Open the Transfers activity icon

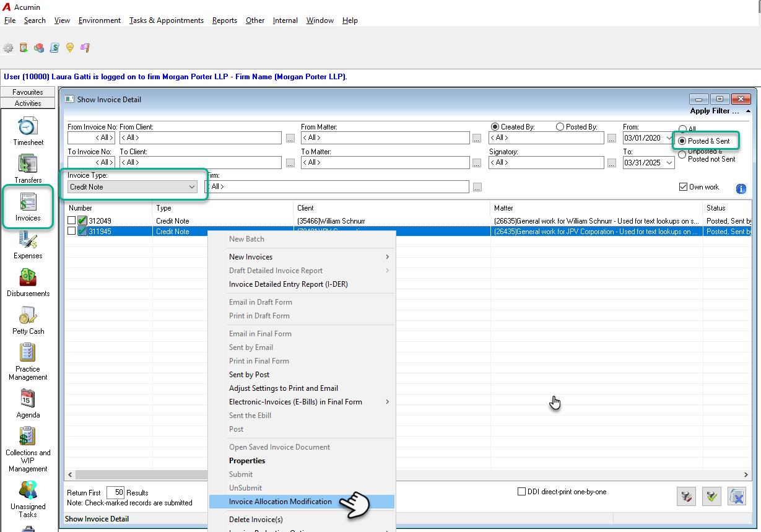pyautogui.click(x=28, y=164)
